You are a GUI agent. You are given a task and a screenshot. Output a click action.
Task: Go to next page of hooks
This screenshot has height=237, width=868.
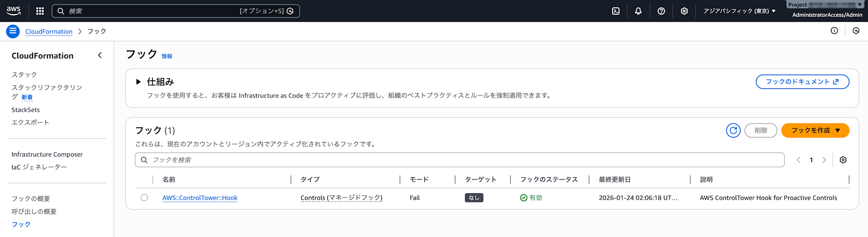[824, 160]
